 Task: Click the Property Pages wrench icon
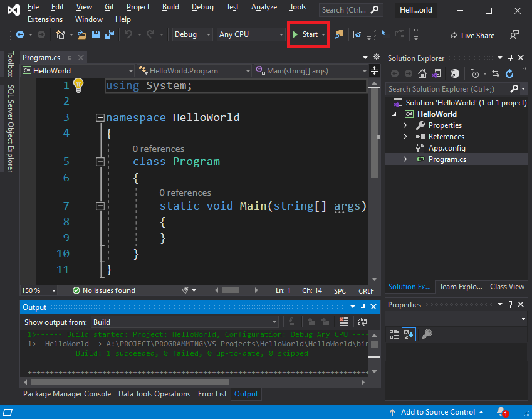coord(426,334)
